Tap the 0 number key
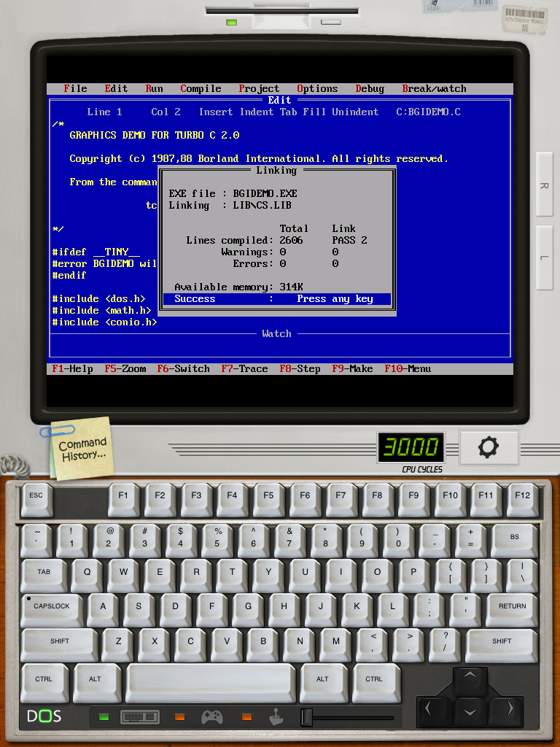The width and height of the screenshot is (560, 747). point(398,540)
